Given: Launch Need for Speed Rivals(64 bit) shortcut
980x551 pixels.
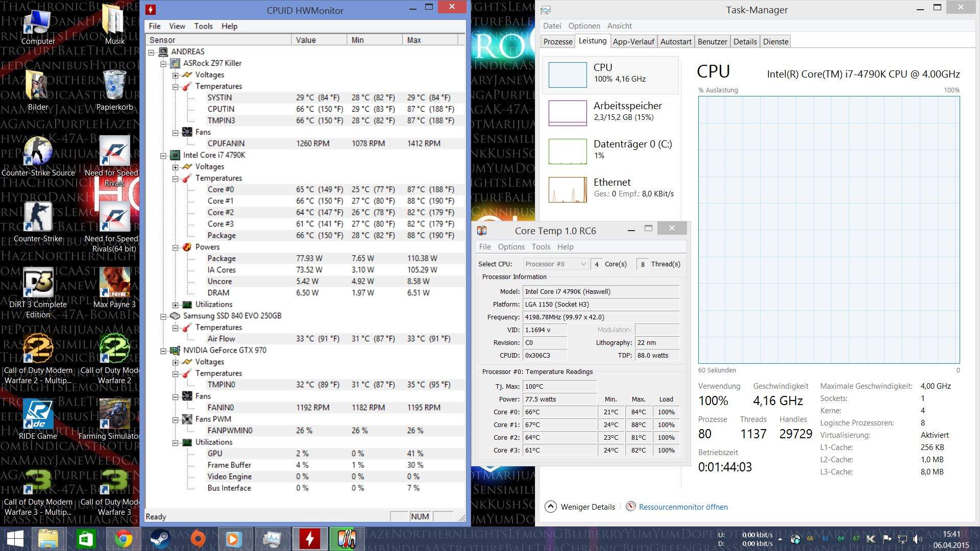Looking at the screenshot, I should point(114,227).
